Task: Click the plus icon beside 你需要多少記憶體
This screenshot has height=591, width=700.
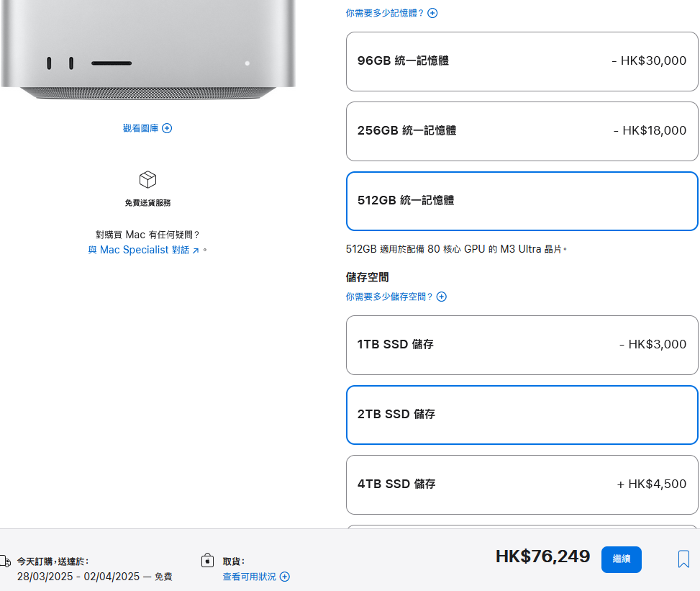Action: coord(432,13)
